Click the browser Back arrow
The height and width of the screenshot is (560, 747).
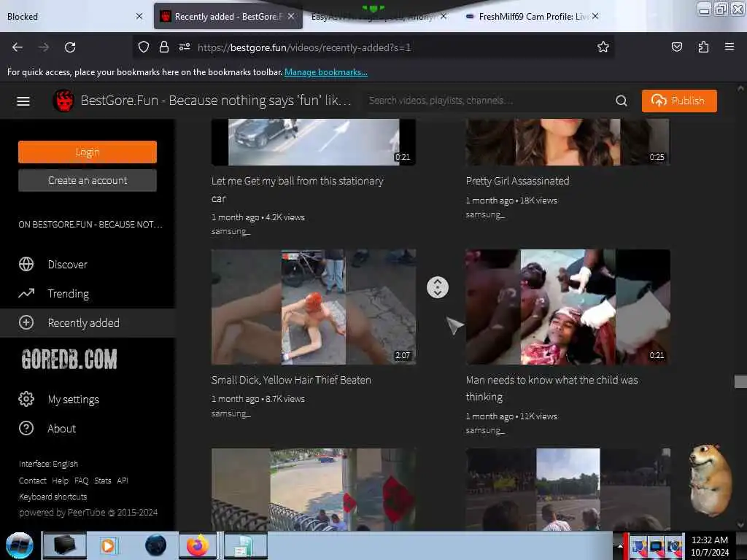[x=18, y=47]
